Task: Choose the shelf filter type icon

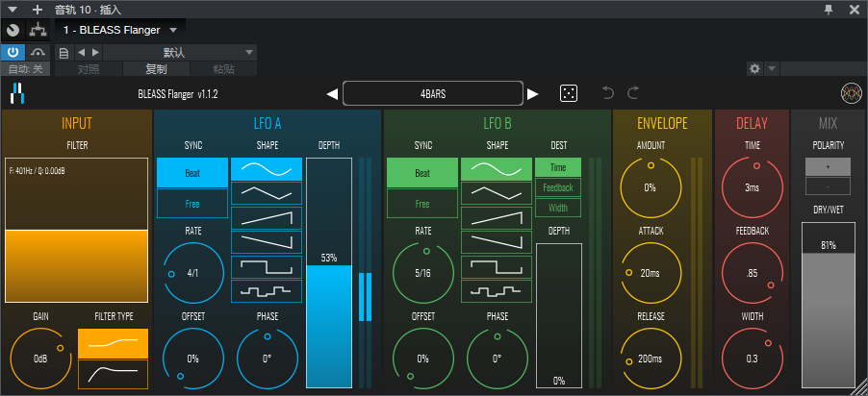Action: click(113, 343)
